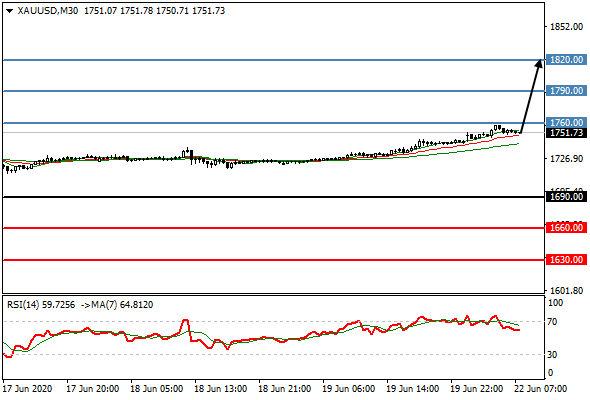The width and height of the screenshot is (590, 400).
Task: Click the current price label 1751.73
Action: coord(566,133)
